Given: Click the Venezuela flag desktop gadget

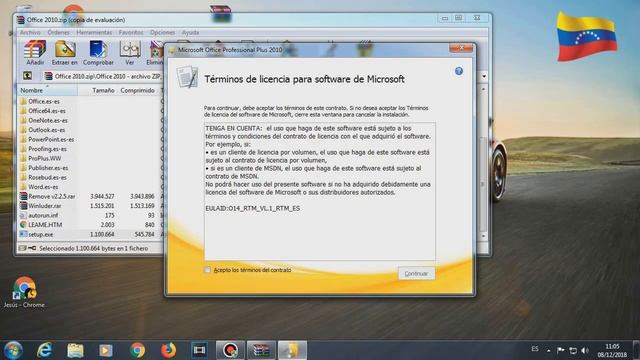Looking at the screenshot, I should click(x=587, y=36).
